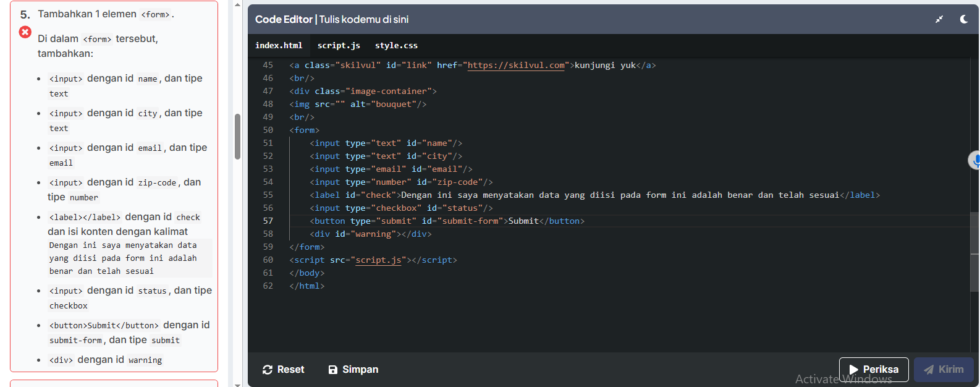Click the input with id "zip-code" code line
Viewport: 980px width, 387px height.
(402, 182)
